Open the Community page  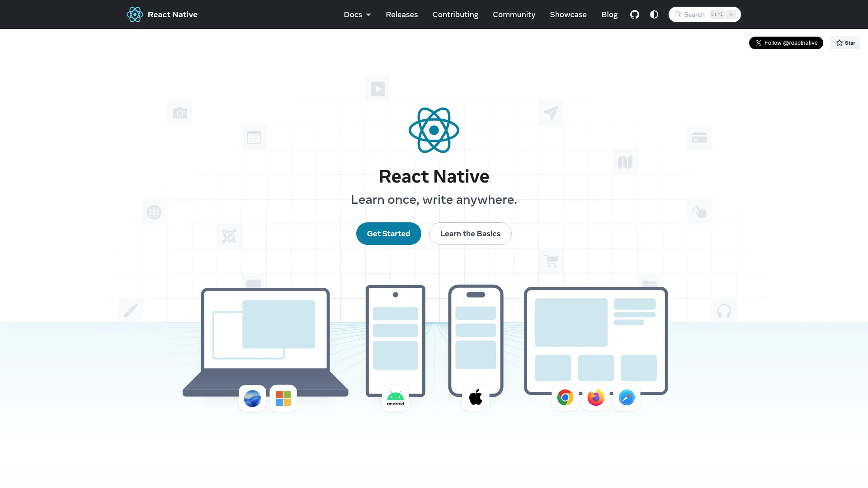coord(514,14)
